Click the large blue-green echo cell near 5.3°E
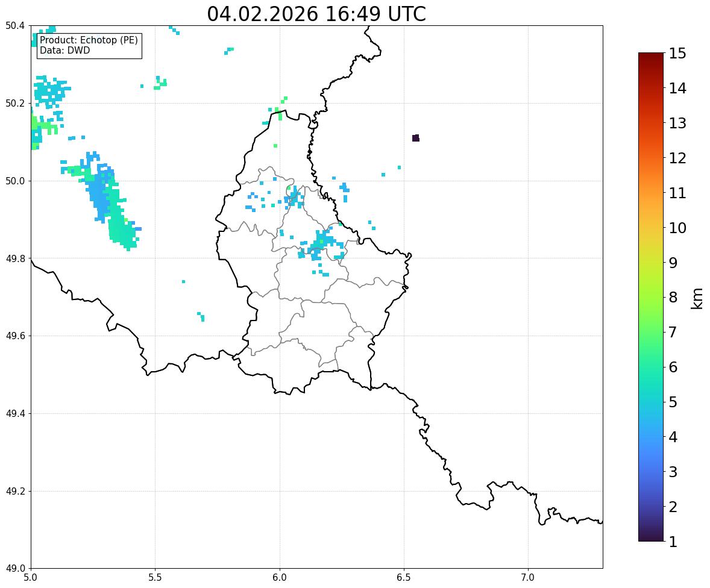710x588 pixels. (108, 201)
